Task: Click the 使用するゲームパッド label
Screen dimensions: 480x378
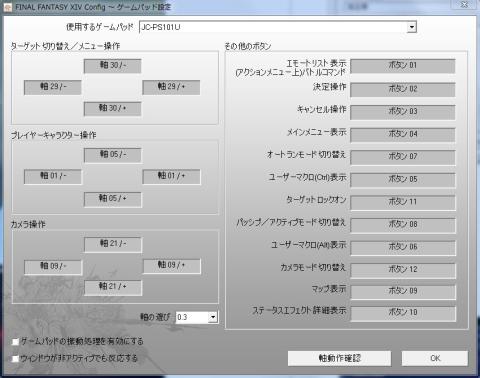Action: [100, 27]
